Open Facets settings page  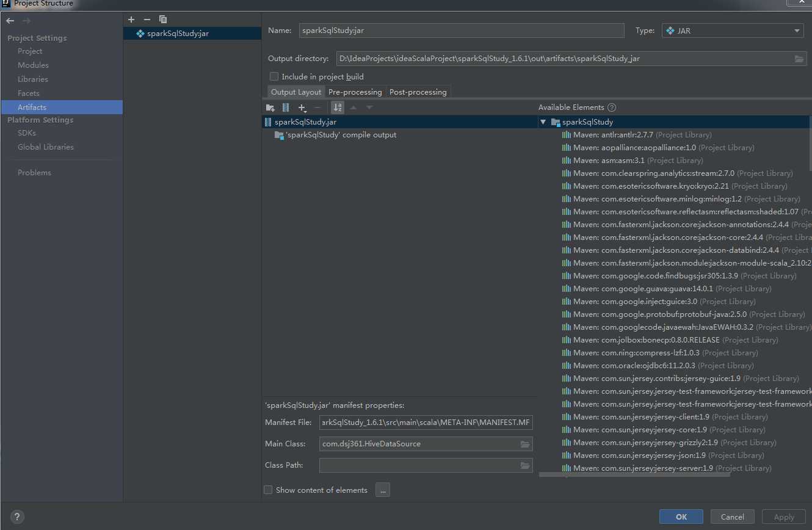[x=29, y=93]
